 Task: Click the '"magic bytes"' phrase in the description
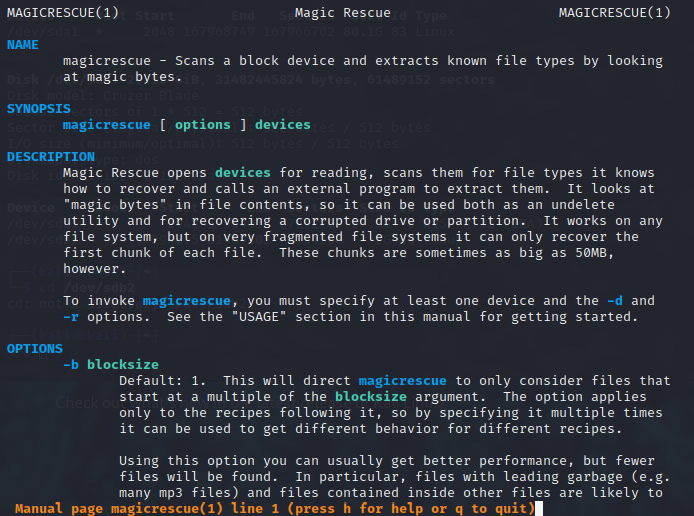pyautogui.click(x=115, y=205)
